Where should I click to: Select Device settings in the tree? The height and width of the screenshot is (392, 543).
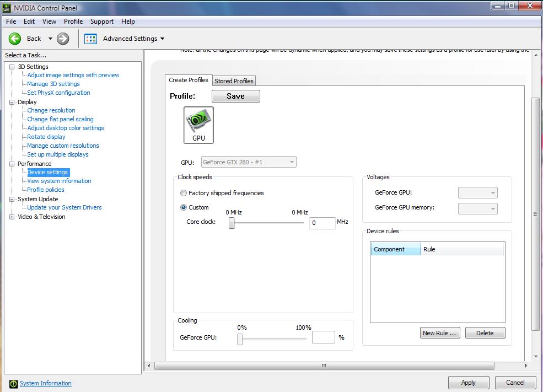click(x=48, y=172)
